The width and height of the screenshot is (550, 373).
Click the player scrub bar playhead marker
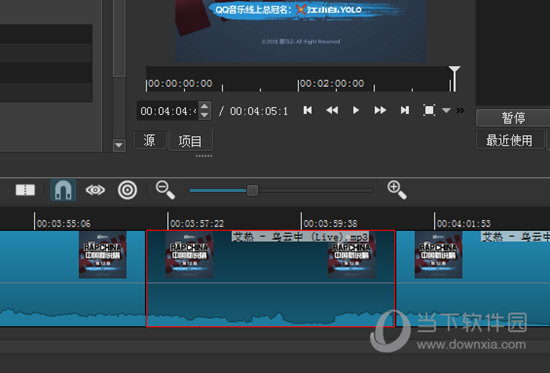pos(454,79)
